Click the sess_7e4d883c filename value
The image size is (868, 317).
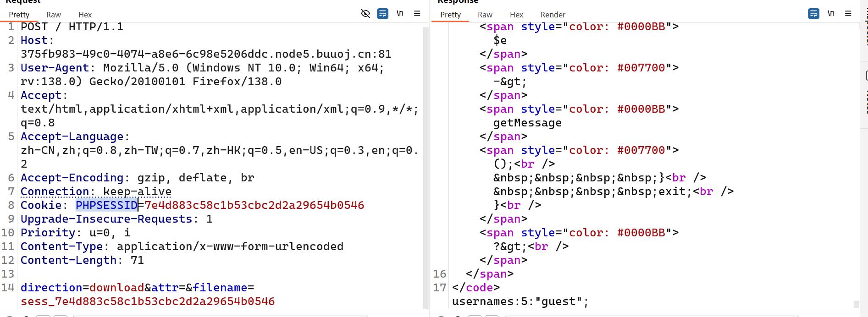148,301
